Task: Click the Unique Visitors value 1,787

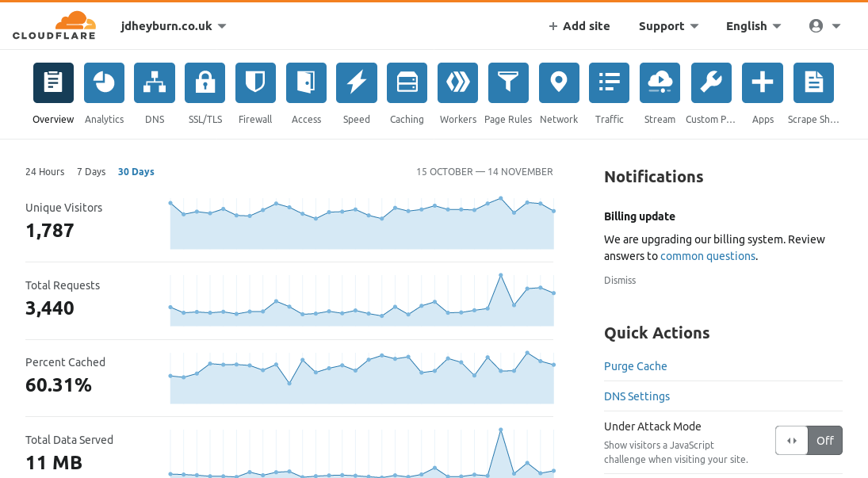Action: point(50,231)
